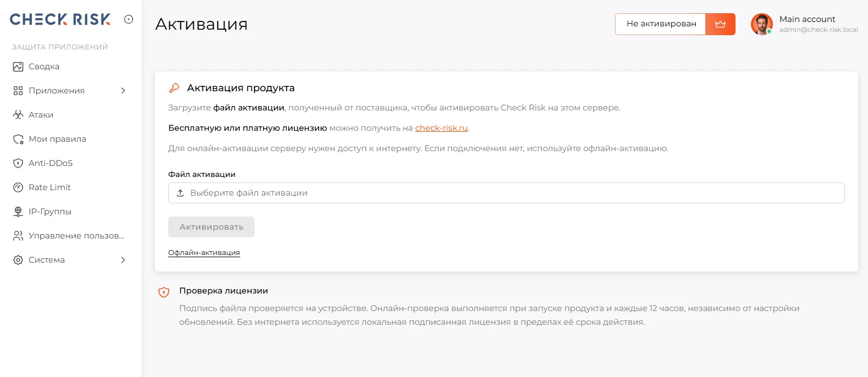Collapse sidebar with the circle toggle icon
The width and height of the screenshot is (868, 377).
(x=129, y=19)
